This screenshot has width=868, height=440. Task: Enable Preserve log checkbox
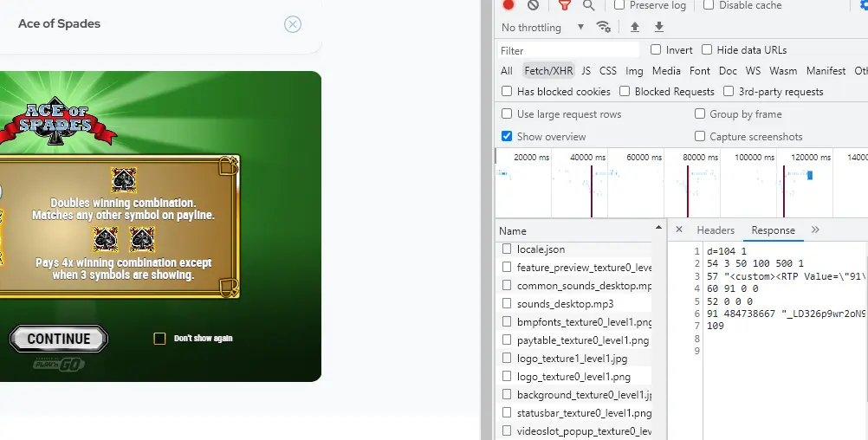pos(619,5)
